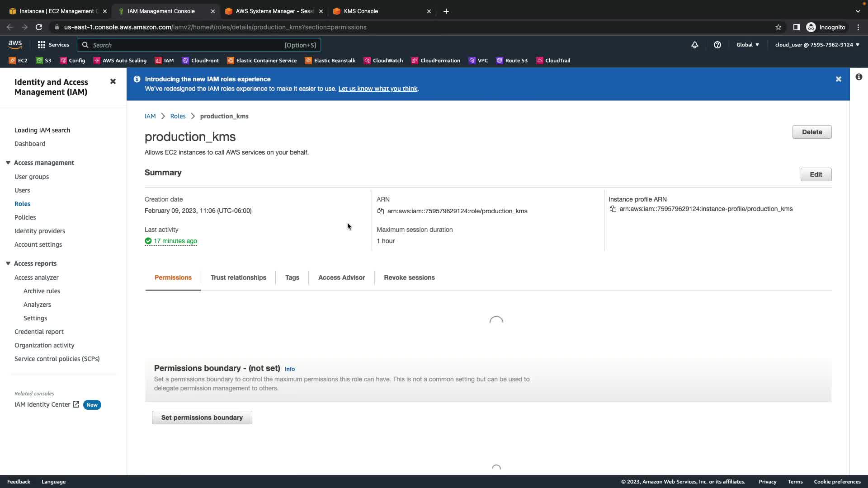Image resolution: width=868 pixels, height=488 pixels.
Task: Dismiss the new IAM roles banner
Action: pos(839,79)
